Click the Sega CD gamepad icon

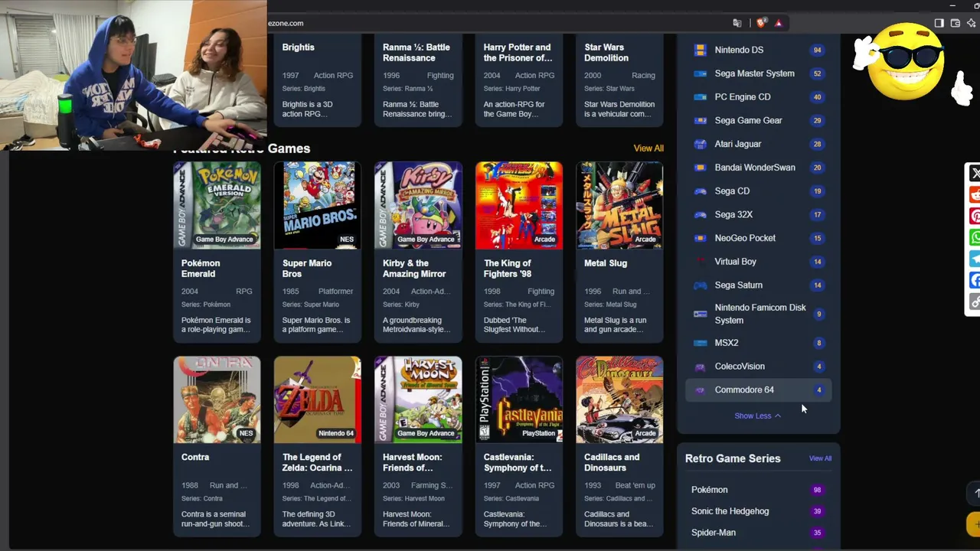[x=700, y=191]
